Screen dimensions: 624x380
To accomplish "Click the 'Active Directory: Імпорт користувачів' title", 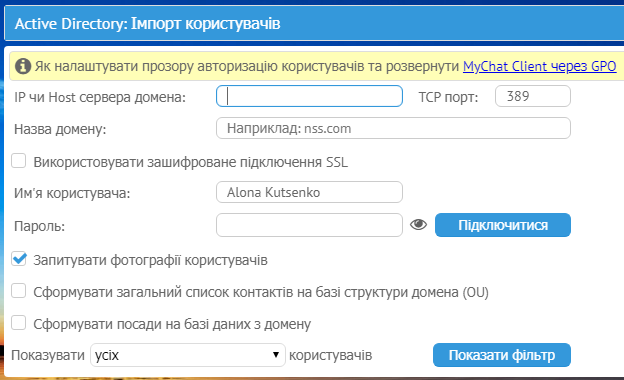I will pos(148,24).
